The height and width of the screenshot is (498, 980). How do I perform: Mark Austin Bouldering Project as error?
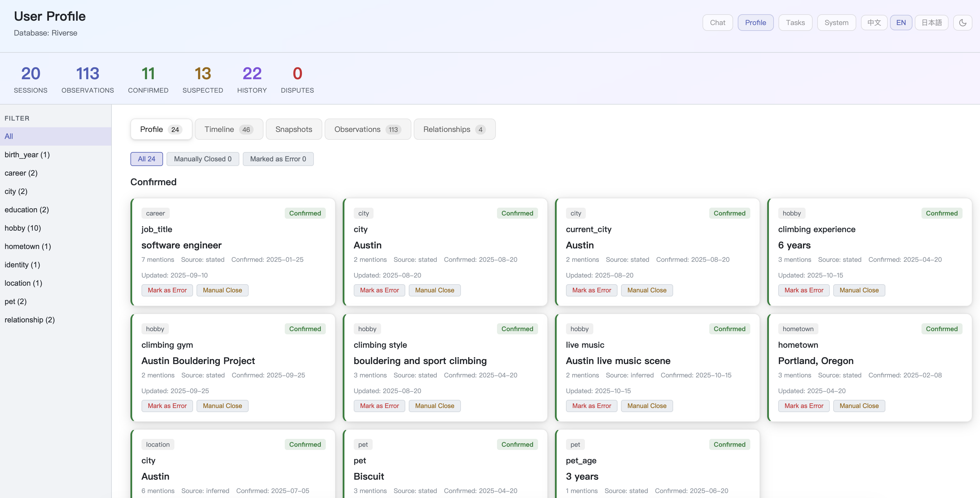click(x=167, y=406)
